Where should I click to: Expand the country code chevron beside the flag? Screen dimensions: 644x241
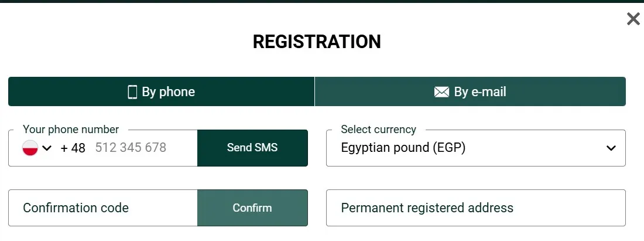[47, 148]
